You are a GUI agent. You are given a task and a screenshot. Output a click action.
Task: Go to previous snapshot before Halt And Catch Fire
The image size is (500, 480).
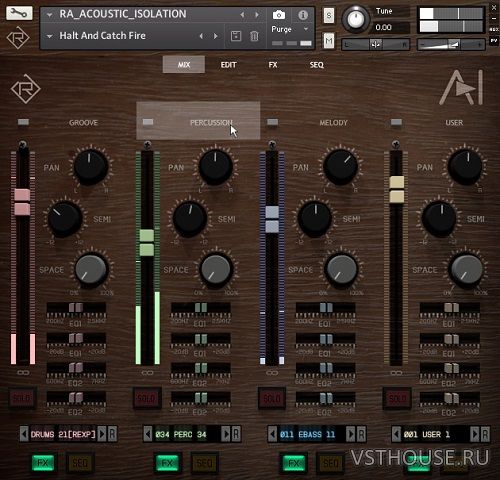[x=201, y=36]
